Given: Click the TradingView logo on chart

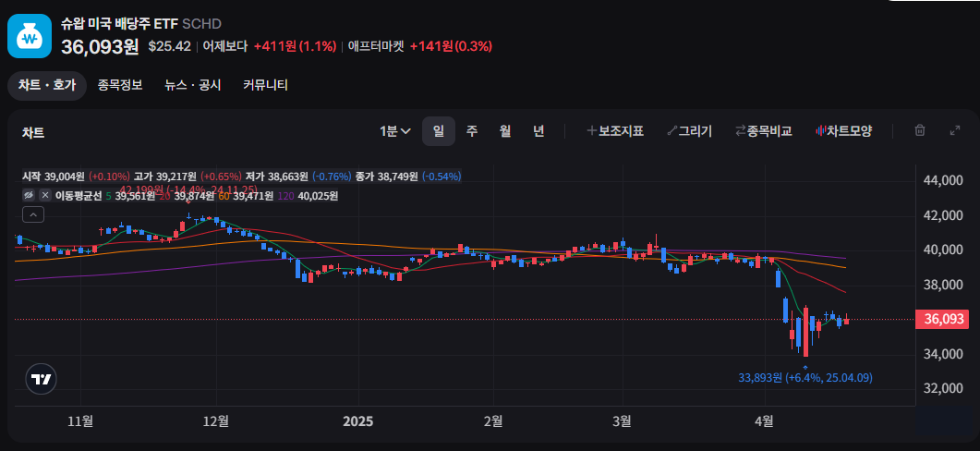Looking at the screenshot, I should pos(42,379).
